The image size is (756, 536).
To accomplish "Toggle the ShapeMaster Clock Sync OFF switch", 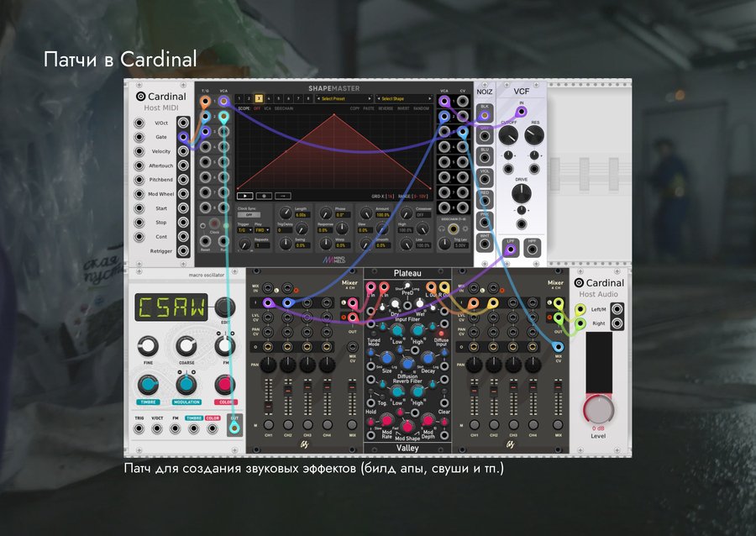I will 249,215.
